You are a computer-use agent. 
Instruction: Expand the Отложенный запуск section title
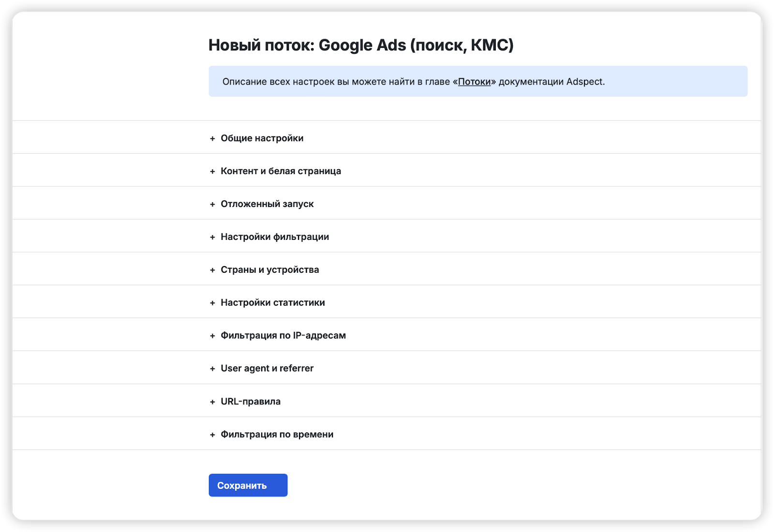coord(267,204)
